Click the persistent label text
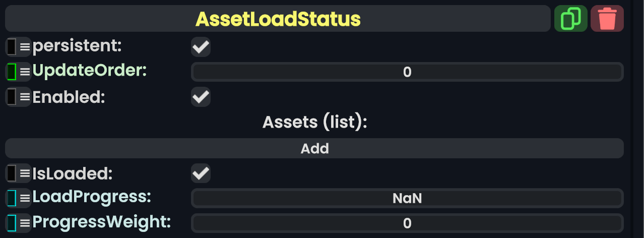This screenshot has height=238, width=644. 77,46
